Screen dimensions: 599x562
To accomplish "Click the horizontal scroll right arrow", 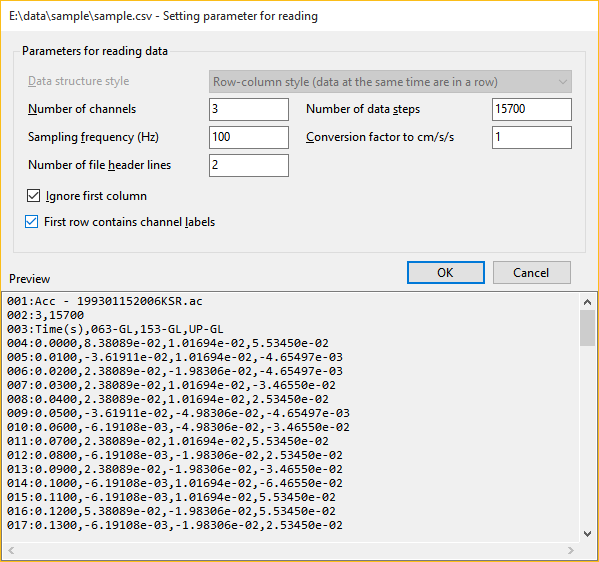I will click(x=571, y=550).
